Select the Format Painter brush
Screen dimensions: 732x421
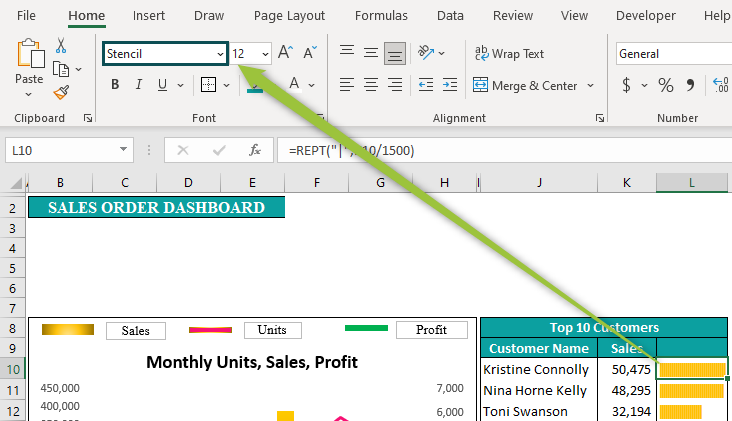pyautogui.click(x=61, y=92)
